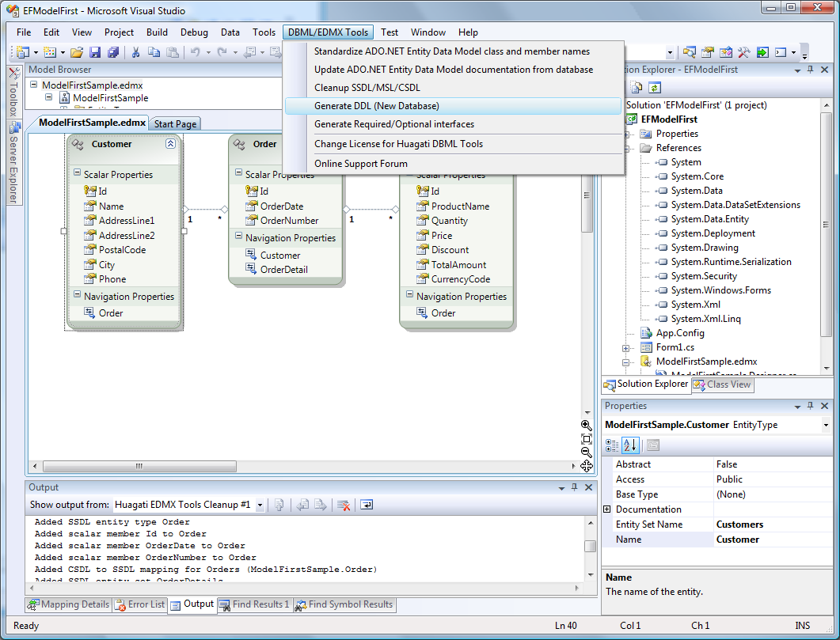Image resolution: width=840 pixels, height=640 pixels.
Task: Pin or auto-hide the Solution Explorer panel
Action: pos(811,70)
